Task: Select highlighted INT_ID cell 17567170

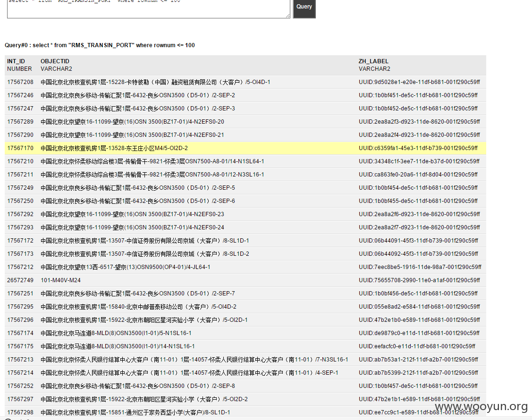Action: pyautogui.click(x=20, y=148)
